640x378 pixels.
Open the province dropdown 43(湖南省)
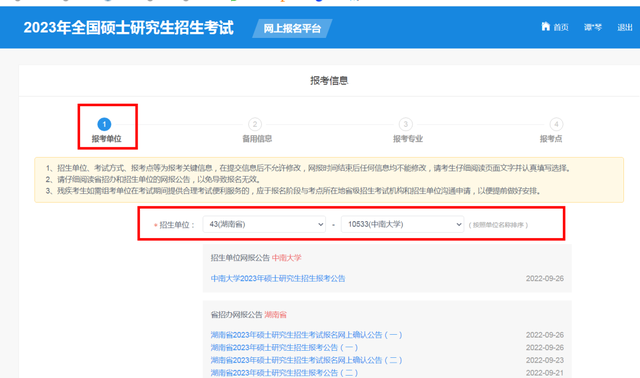coord(264,224)
